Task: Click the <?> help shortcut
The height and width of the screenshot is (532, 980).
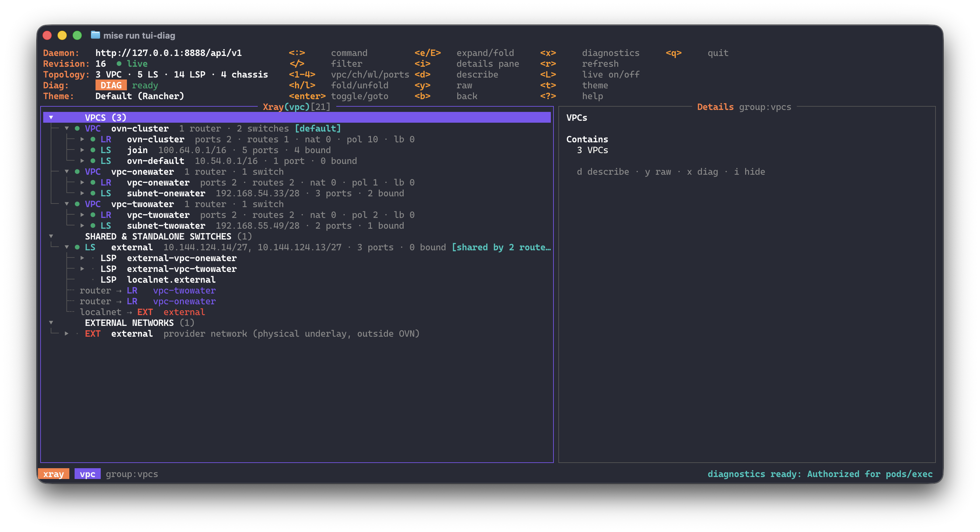Action: (571, 96)
